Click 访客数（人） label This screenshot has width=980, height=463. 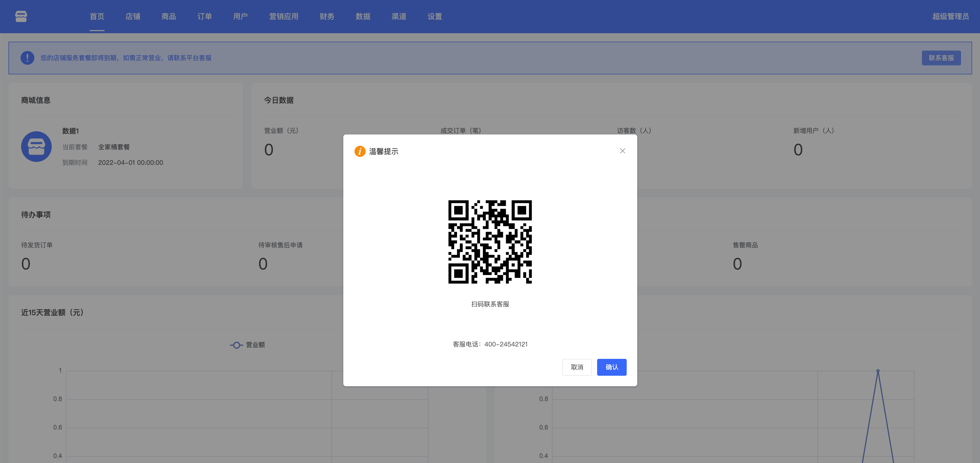click(634, 131)
